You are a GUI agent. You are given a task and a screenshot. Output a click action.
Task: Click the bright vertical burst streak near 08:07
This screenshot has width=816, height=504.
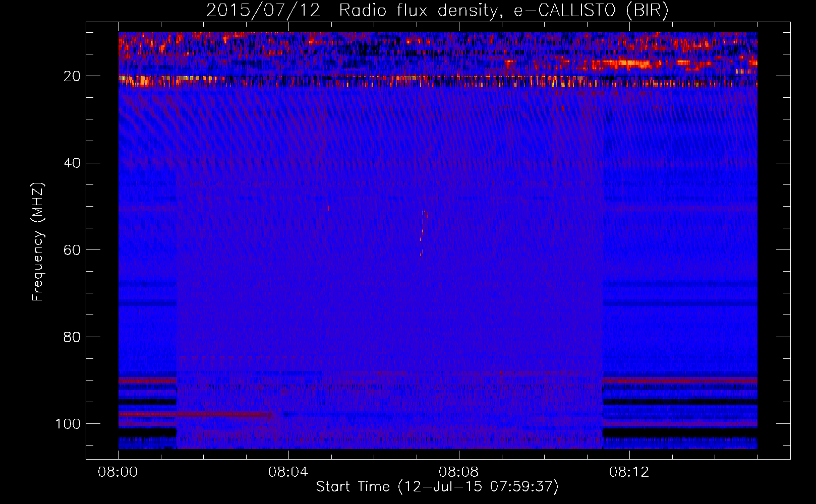tap(422, 232)
